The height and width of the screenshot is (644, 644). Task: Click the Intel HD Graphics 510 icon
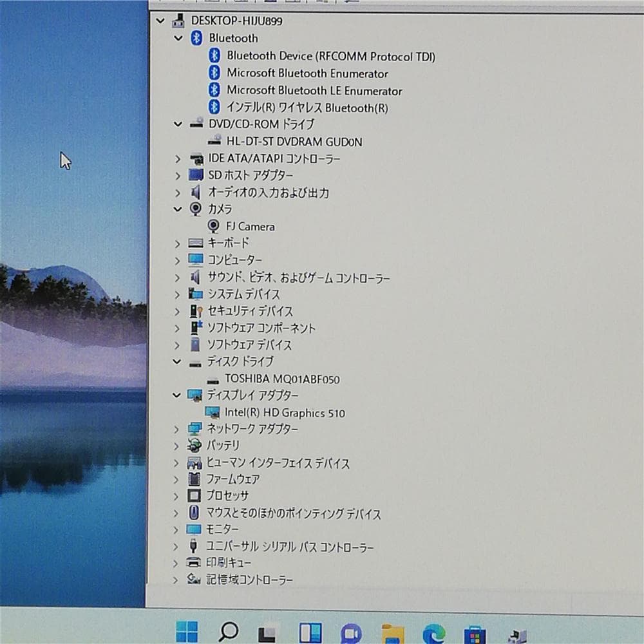(x=212, y=412)
